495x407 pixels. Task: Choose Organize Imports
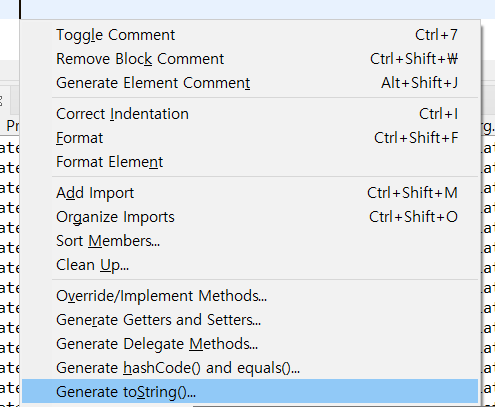tap(250, 217)
